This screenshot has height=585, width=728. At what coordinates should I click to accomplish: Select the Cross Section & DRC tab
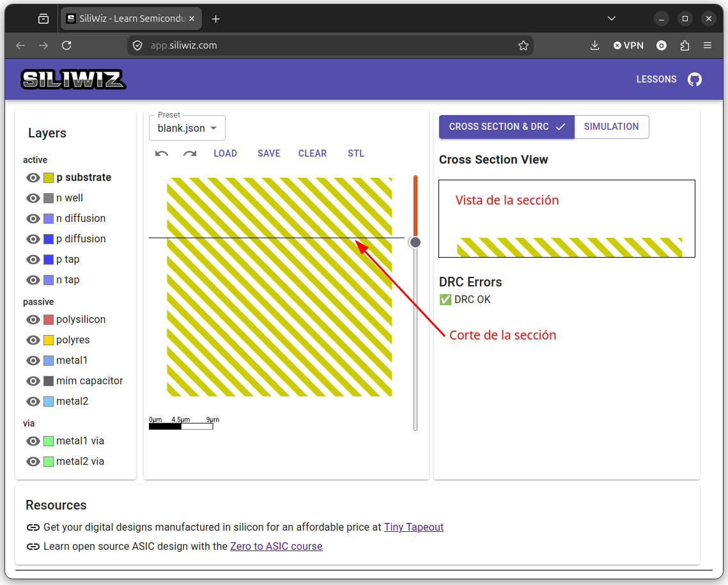click(507, 127)
